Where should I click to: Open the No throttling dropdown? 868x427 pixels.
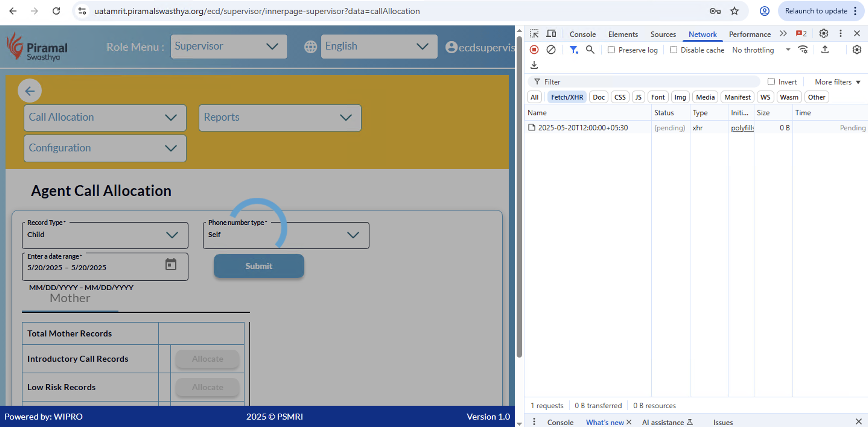pos(761,50)
